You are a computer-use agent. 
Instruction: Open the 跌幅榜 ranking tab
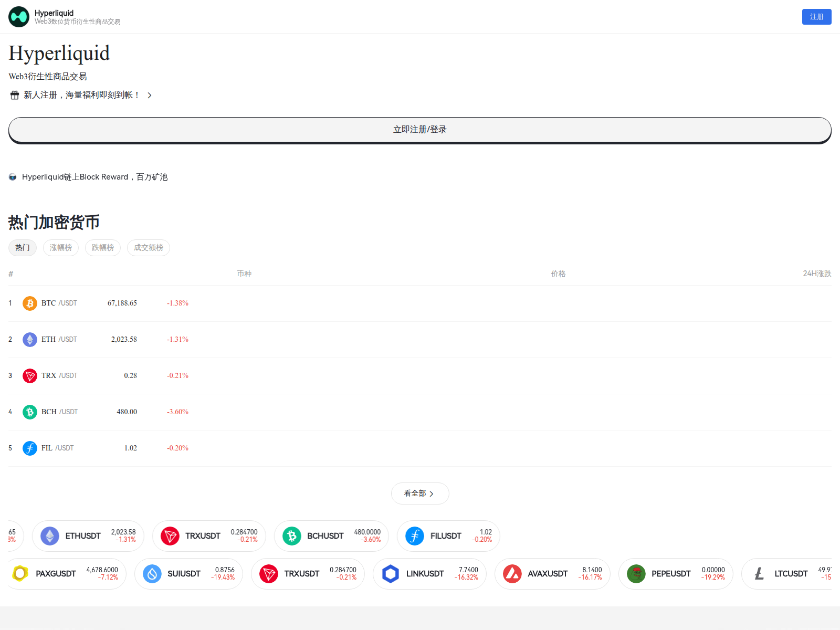point(102,247)
